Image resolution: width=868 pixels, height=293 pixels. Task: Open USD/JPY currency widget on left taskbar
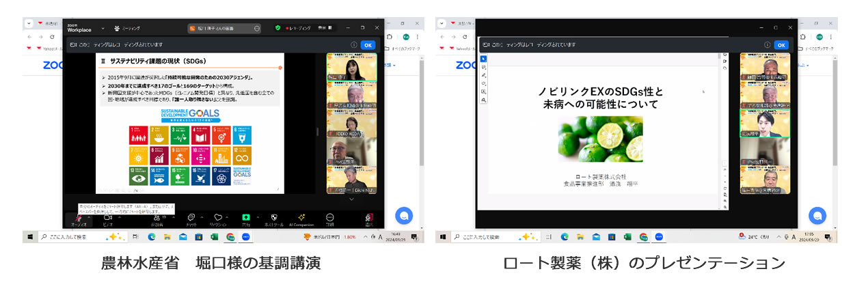tap(331, 237)
